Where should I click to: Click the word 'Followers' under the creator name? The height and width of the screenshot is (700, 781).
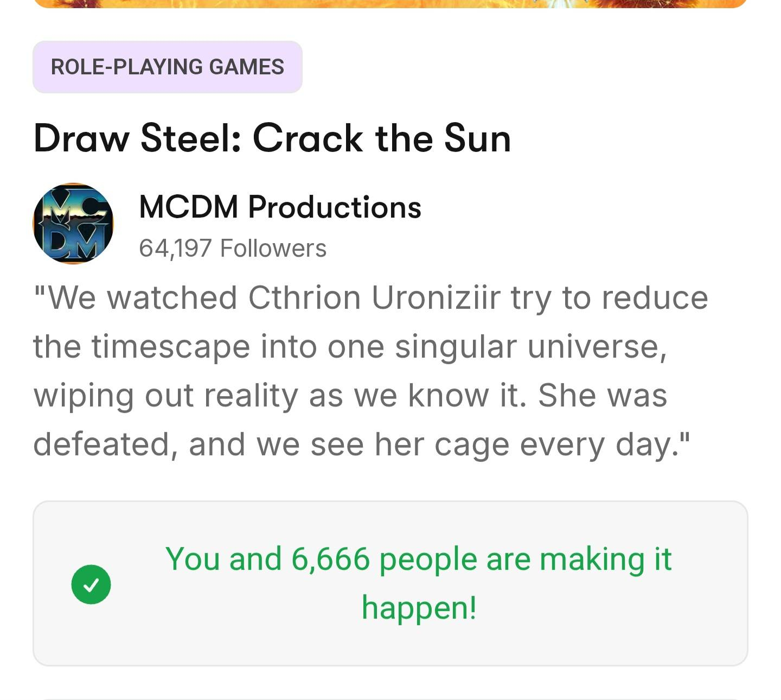pyautogui.click(x=273, y=249)
